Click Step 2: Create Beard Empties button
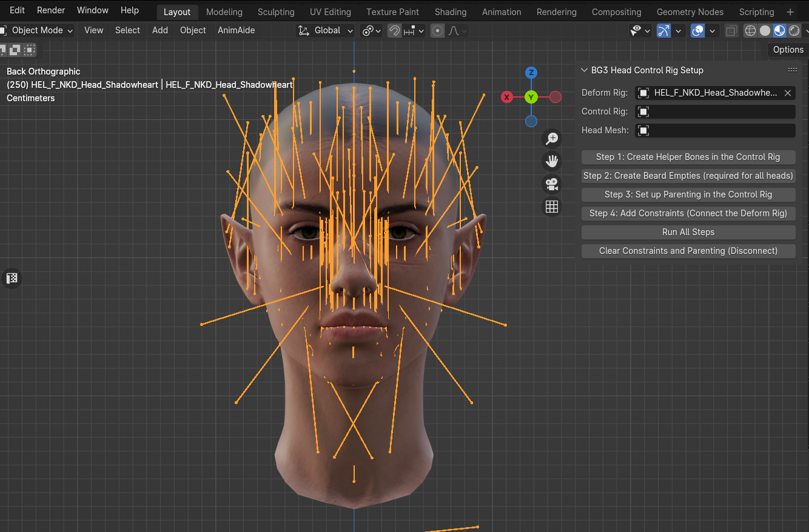Image resolution: width=809 pixels, height=532 pixels. (688, 176)
